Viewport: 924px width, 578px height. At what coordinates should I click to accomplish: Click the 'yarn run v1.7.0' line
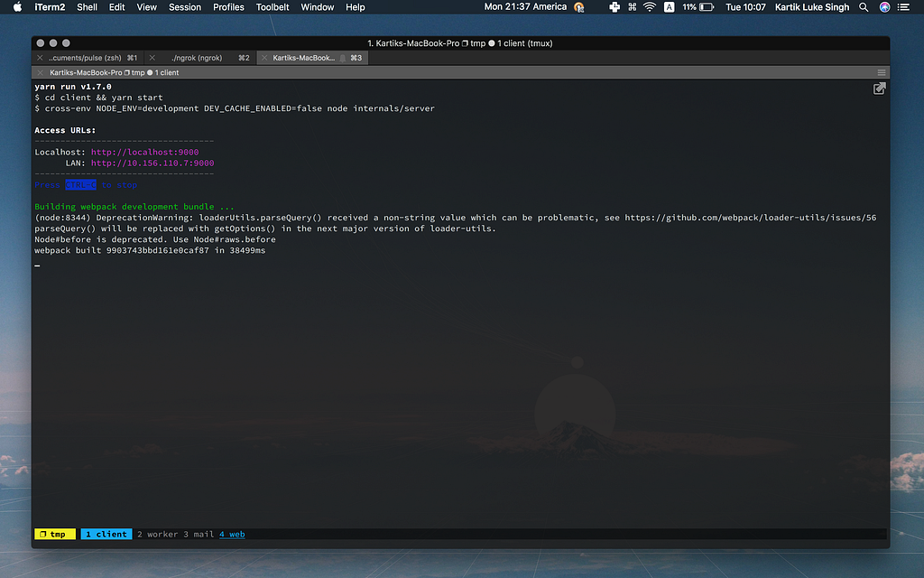pyautogui.click(x=73, y=87)
